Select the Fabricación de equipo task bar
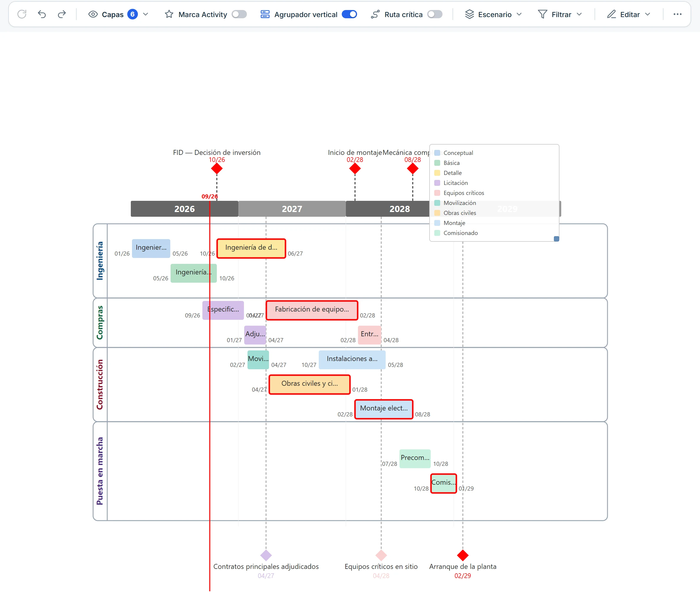700x596 pixels. [x=312, y=310]
